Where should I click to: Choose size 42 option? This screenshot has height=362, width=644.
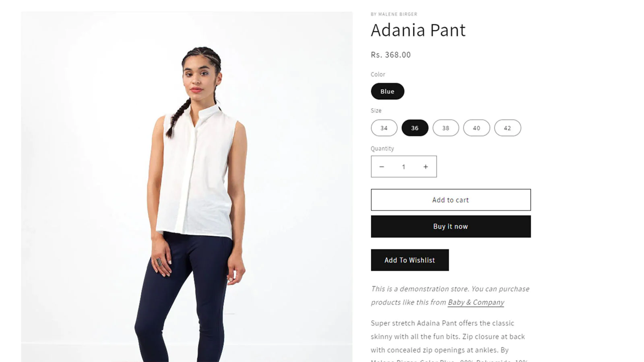click(x=507, y=128)
